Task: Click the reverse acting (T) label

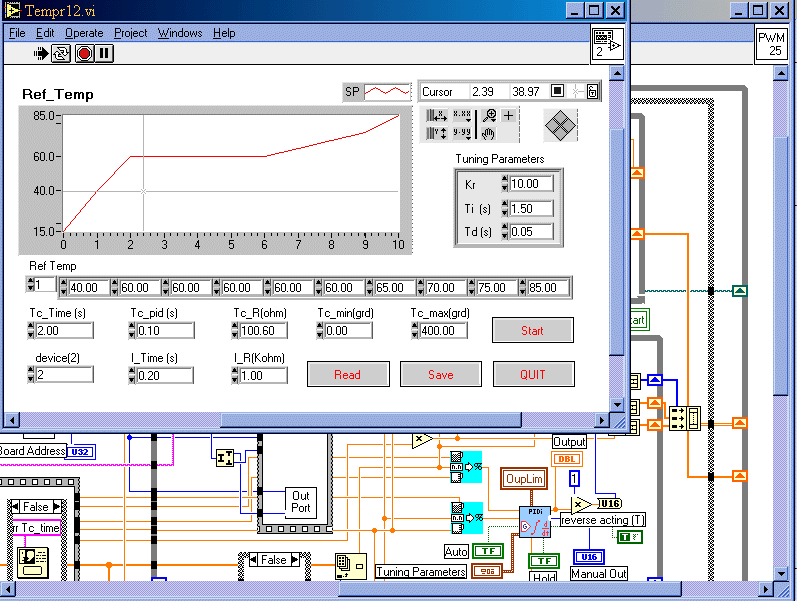Action: point(603,520)
